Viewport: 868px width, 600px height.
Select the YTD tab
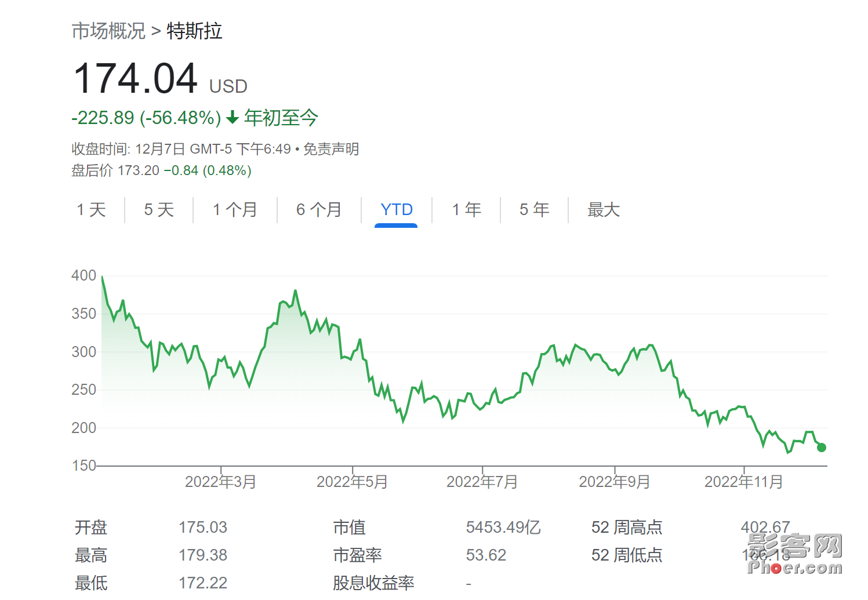pyautogui.click(x=397, y=210)
